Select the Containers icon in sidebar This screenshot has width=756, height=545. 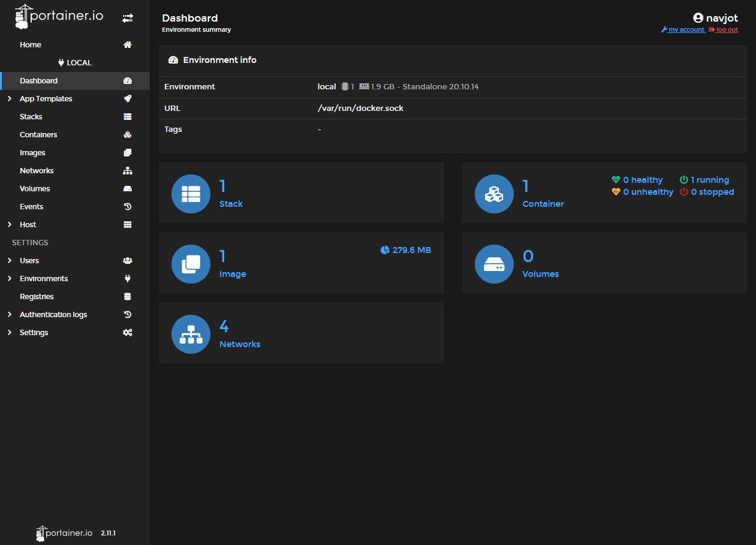coord(127,134)
